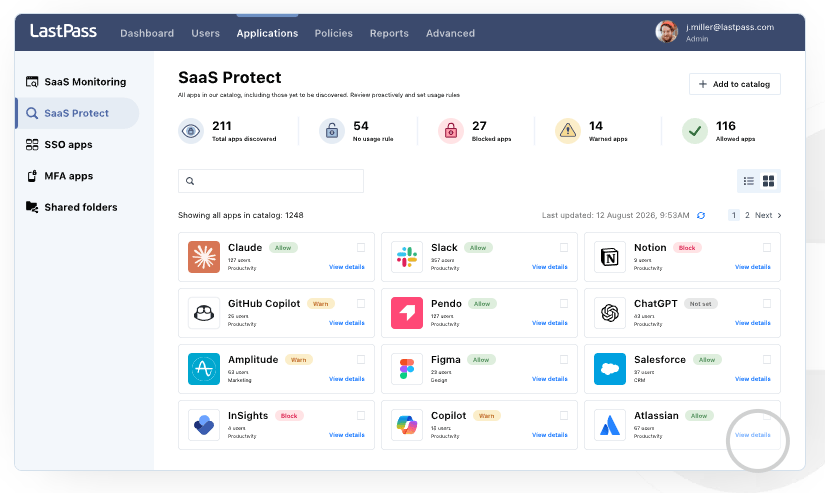Check the Amplitude app checkbox
The width and height of the screenshot is (825, 493).
[361, 359]
